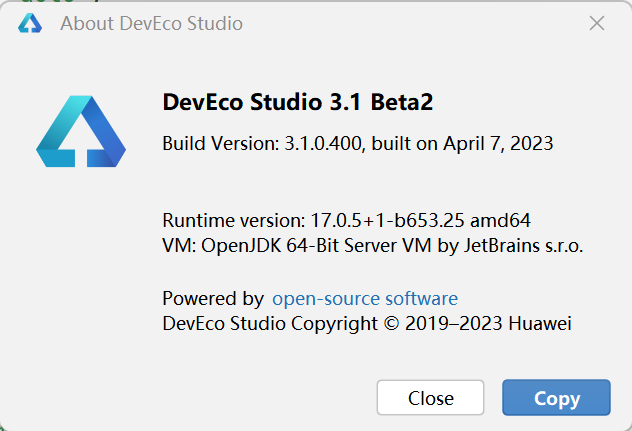Click the Build Version 3.1.0.400 line
This screenshot has height=431, width=632.
click(358, 144)
